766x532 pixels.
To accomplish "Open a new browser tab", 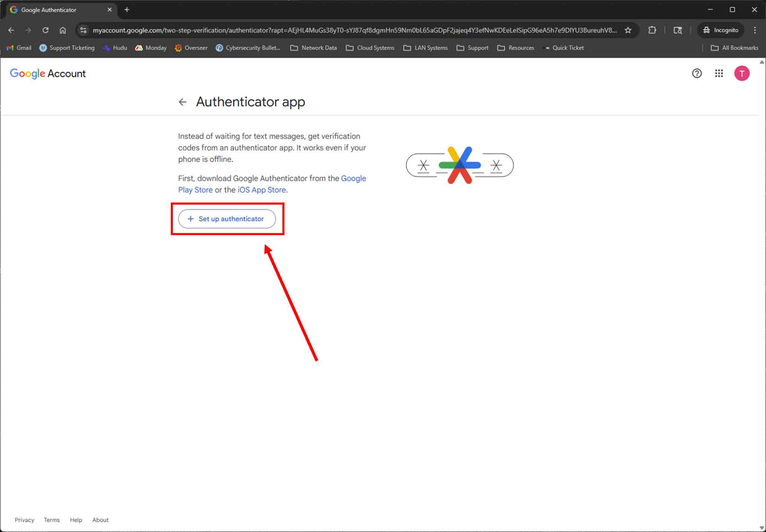I will (127, 10).
